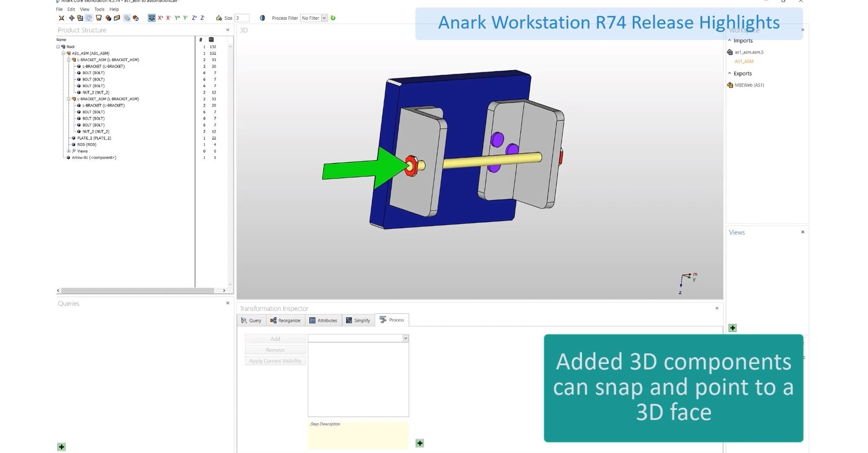Click the green plus beside Step Description
Screen dimensions: 868x453
pyautogui.click(x=420, y=443)
